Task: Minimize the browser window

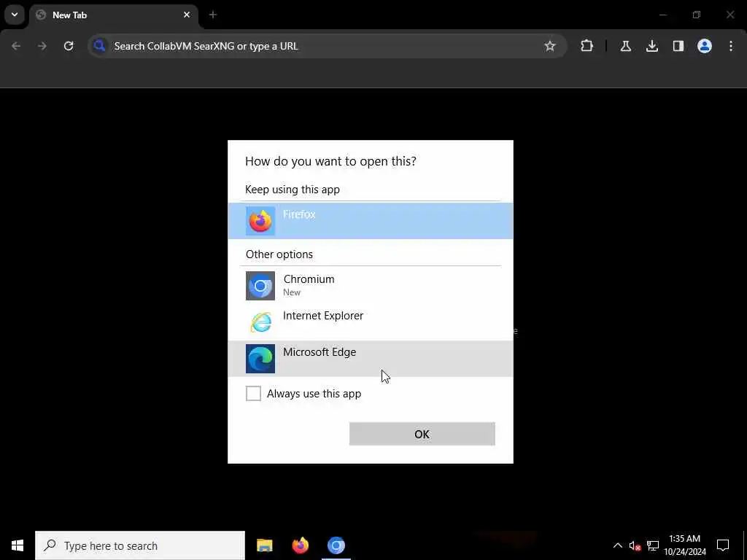Action: tap(662, 15)
